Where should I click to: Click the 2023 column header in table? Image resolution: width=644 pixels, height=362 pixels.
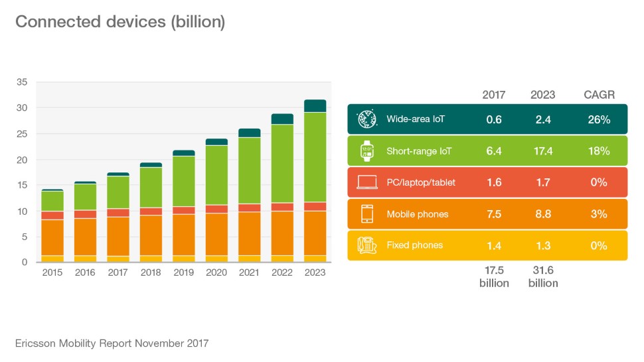click(542, 95)
